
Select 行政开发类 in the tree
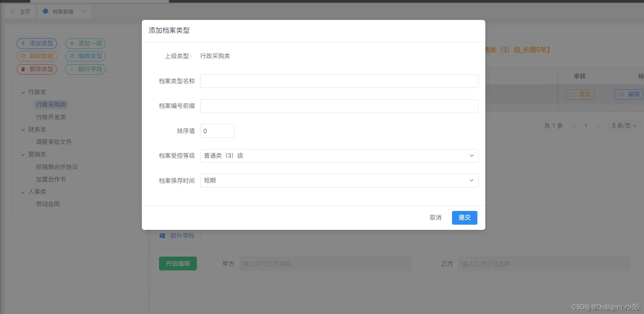(x=51, y=117)
